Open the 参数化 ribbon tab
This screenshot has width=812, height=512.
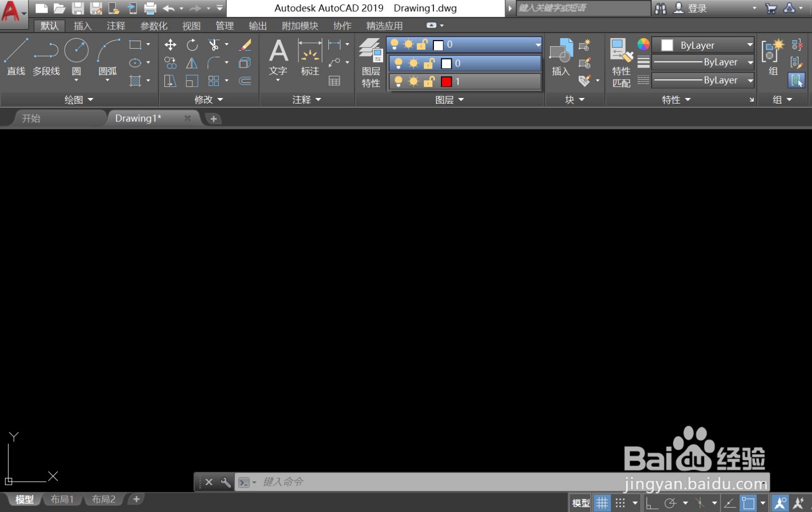click(154, 25)
